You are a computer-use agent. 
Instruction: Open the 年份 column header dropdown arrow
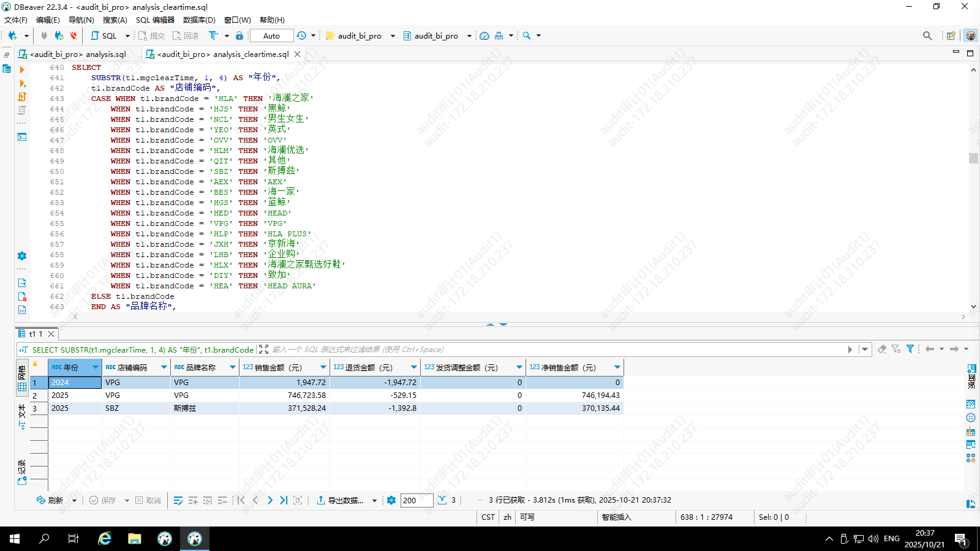(96, 367)
